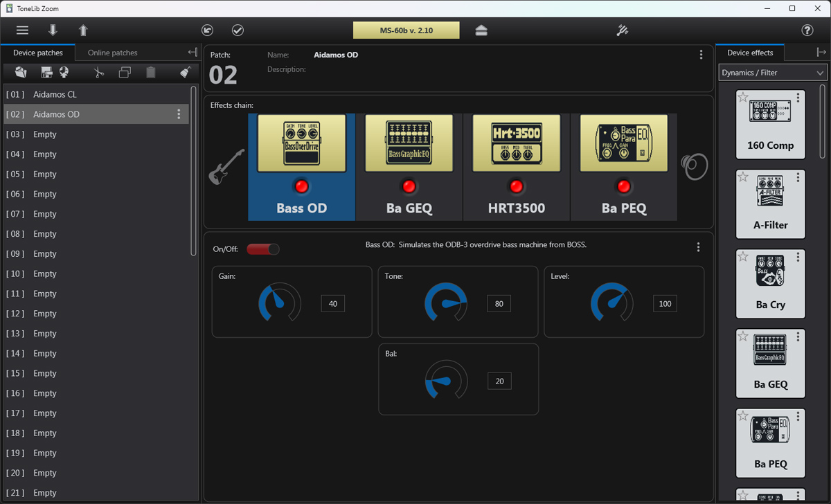Click the patch name Aidamos OD field
This screenshot has width=831, height=504.
click(x=336, y=55)
